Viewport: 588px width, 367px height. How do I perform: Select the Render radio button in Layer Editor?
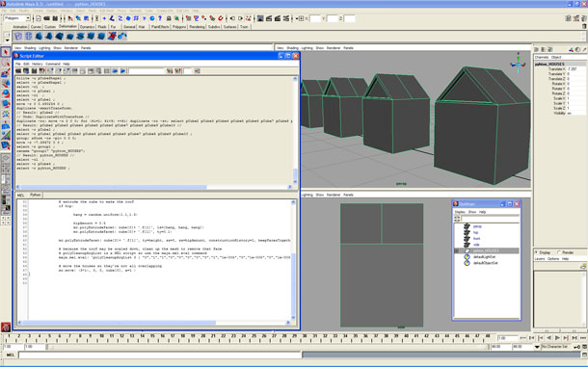(x=559, y=252)
